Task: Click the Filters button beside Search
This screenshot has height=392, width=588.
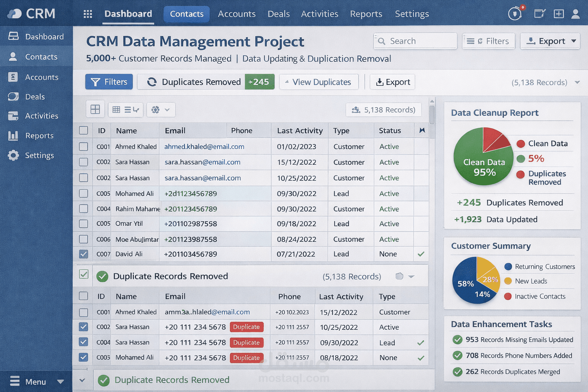Action: (x=489, y=41)
